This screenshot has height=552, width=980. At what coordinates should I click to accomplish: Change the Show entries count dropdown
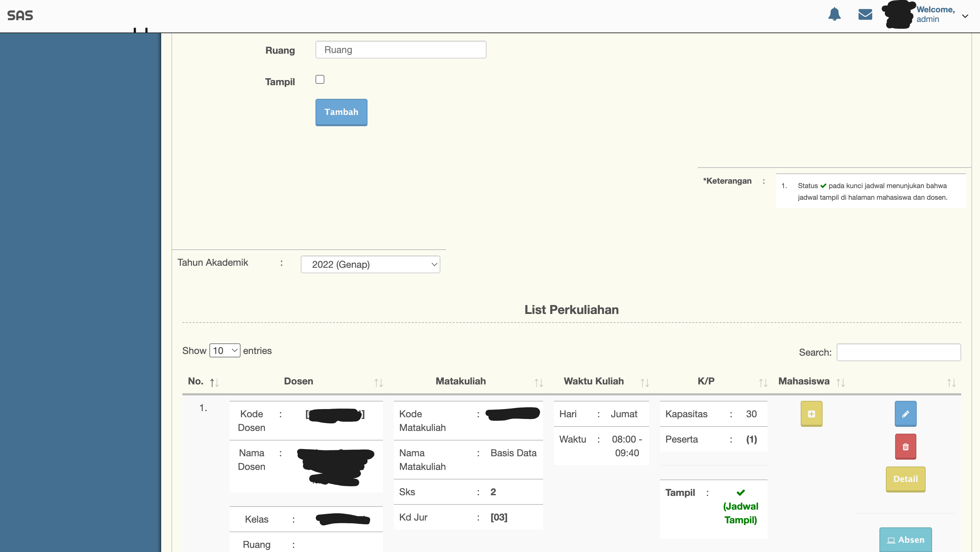224,351
